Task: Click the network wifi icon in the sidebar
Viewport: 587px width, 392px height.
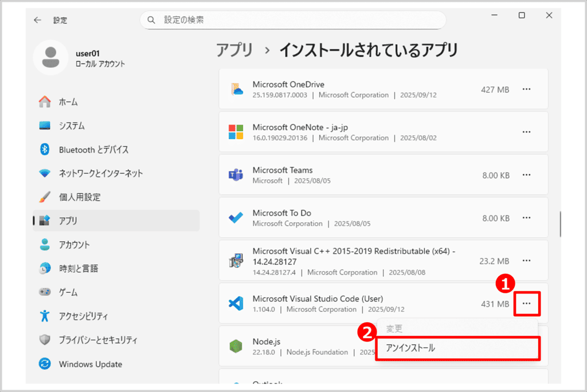Action: click(x=45, y=173)
